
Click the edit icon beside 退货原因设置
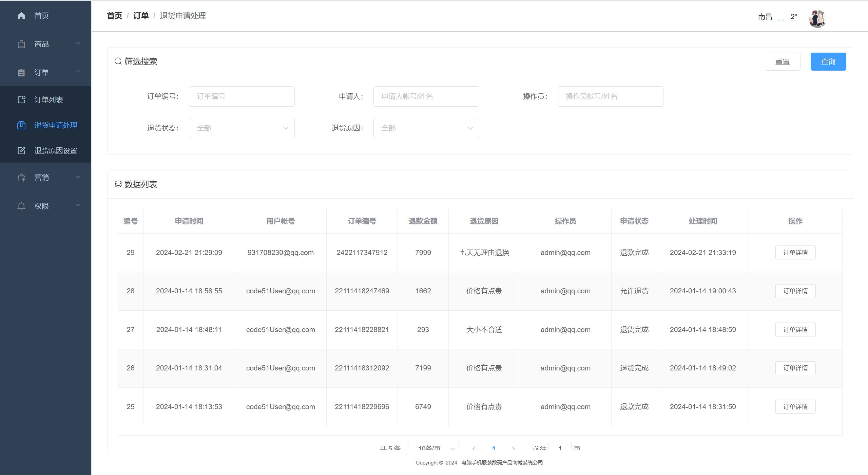pyautogui.click(x=21, y=150)
